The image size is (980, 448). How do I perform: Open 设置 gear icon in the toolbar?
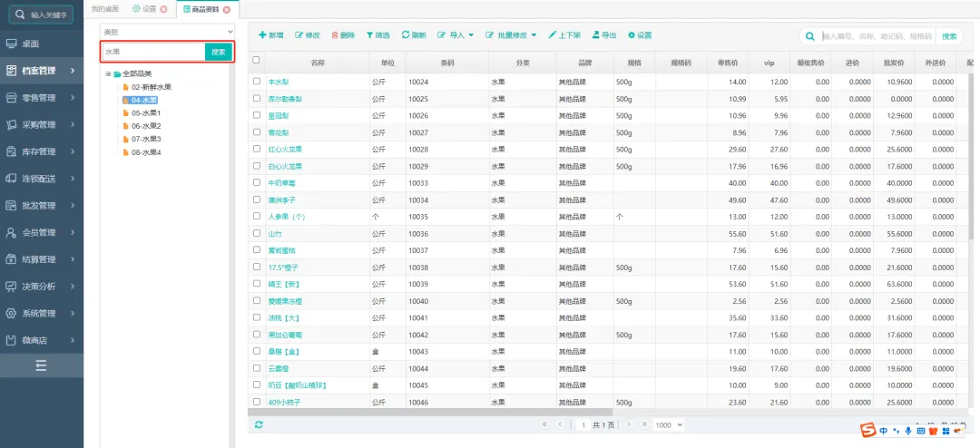632,35
